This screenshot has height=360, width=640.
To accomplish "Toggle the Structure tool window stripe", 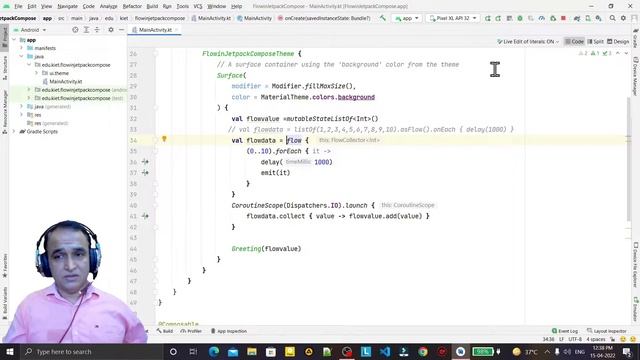I will 4,68.
